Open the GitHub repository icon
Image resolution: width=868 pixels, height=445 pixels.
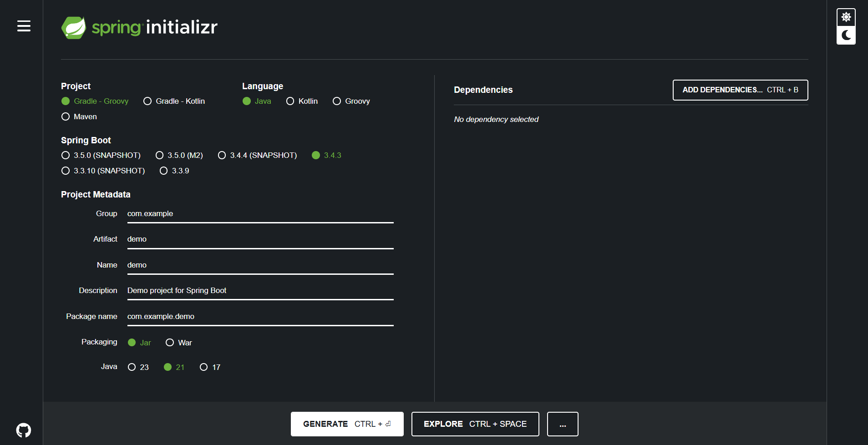(24, 430)
